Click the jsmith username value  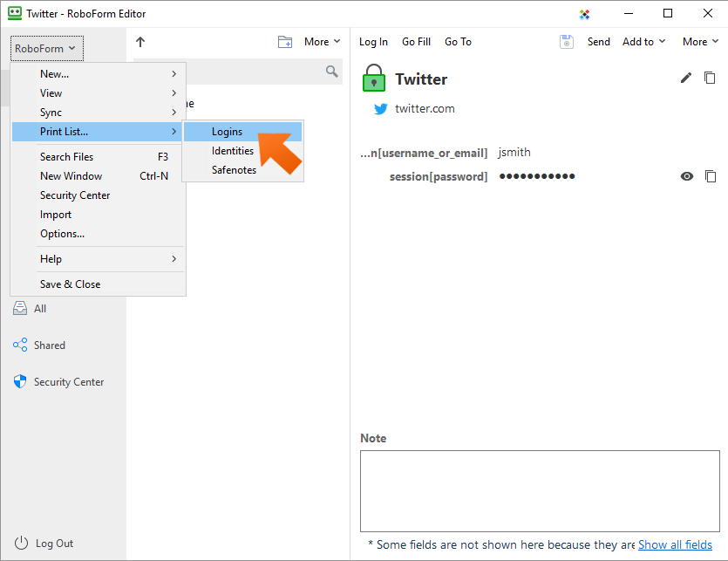tap(514, 153)
